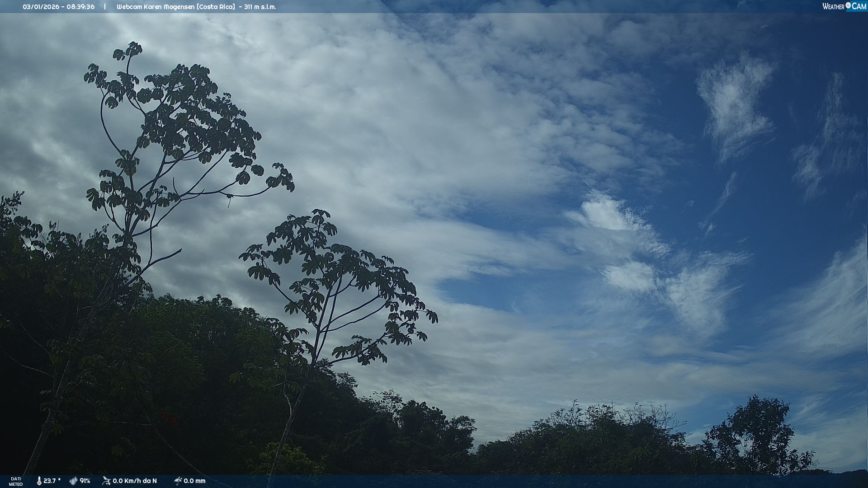Click the humidity water drops icon
This screenshot has width=868, height=488.
pos(73,481)
